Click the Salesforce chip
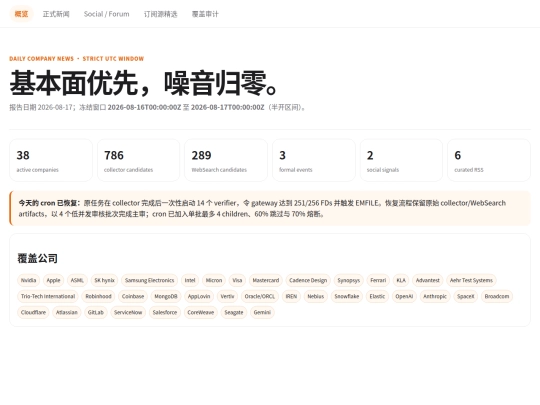 tap(165, 312)
